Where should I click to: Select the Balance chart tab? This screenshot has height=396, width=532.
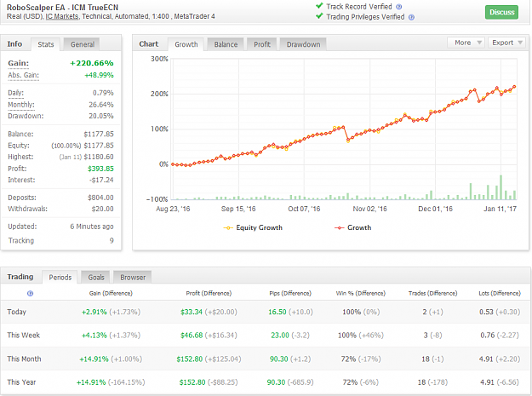(x=226, y=44)
